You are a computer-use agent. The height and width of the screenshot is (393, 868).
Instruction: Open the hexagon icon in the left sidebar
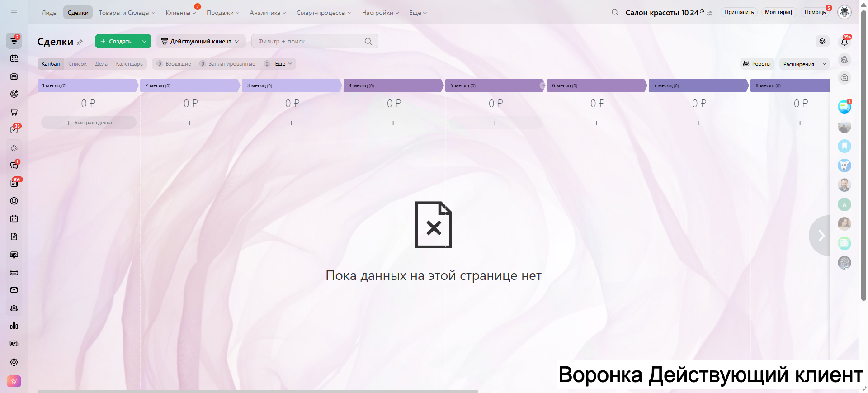coord(14,201)
